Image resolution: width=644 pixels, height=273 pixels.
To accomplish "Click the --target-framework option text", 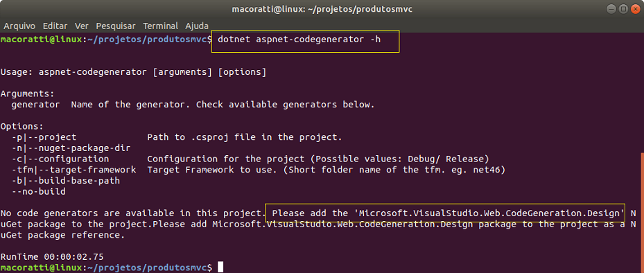I will click(74, 170).
